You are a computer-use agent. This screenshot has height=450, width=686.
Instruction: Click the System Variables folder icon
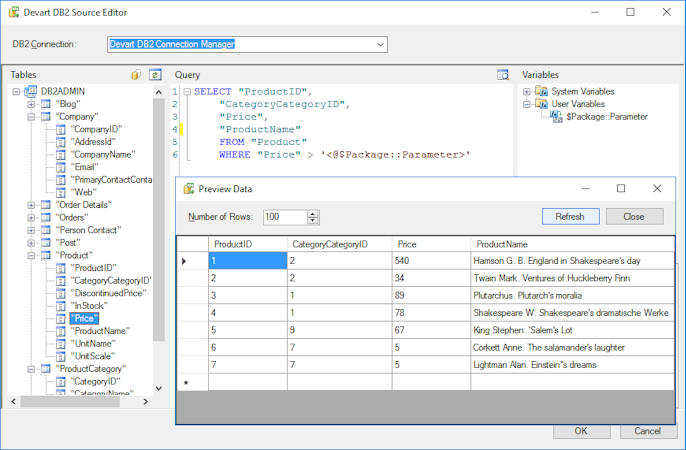pyautogui.click(x=541, y=91)
